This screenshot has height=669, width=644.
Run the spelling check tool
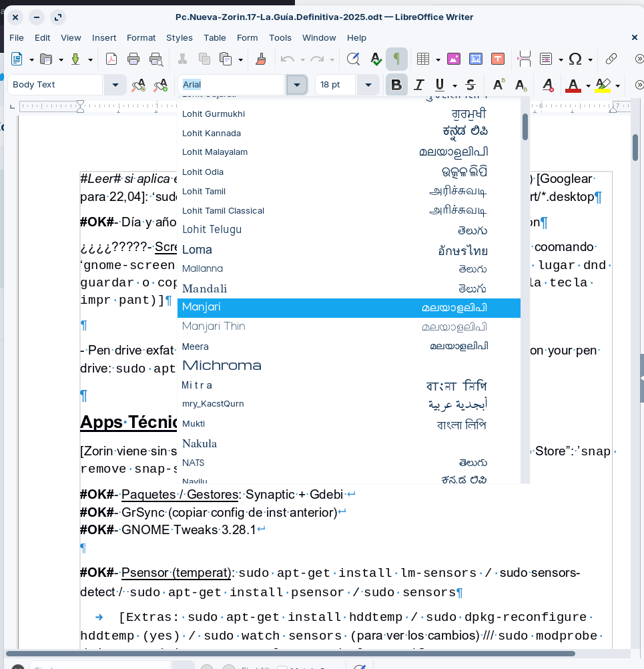tap(376, 59)
